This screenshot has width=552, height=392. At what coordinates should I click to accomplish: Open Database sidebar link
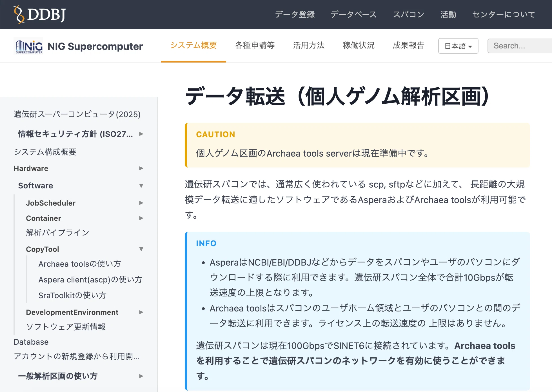pyautogui.click(x=31, y=342)
